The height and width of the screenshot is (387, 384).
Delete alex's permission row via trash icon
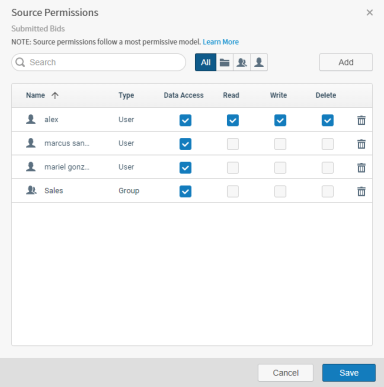(361, 120)
